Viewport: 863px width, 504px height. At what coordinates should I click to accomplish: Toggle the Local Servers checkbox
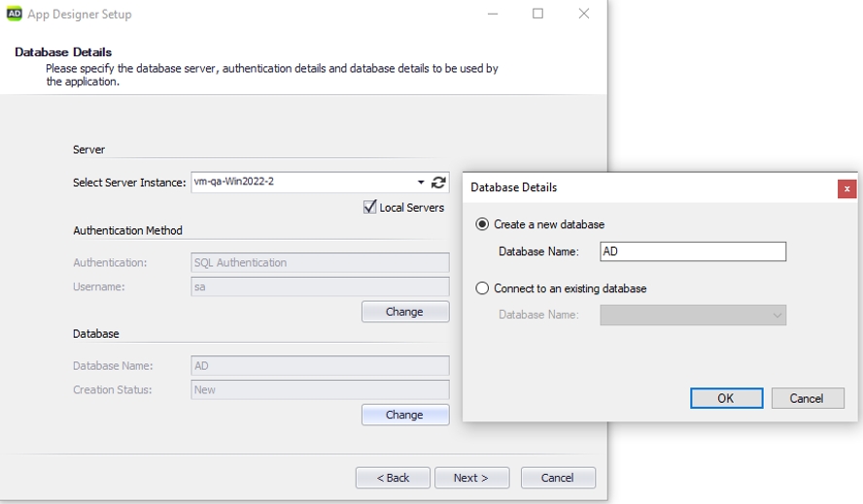click(370, 207)
